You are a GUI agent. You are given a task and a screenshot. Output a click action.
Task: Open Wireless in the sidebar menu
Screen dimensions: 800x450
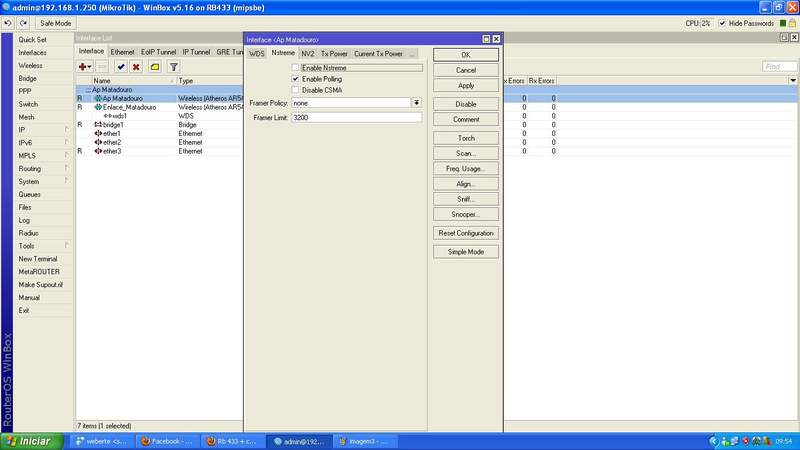coord(31,66)
